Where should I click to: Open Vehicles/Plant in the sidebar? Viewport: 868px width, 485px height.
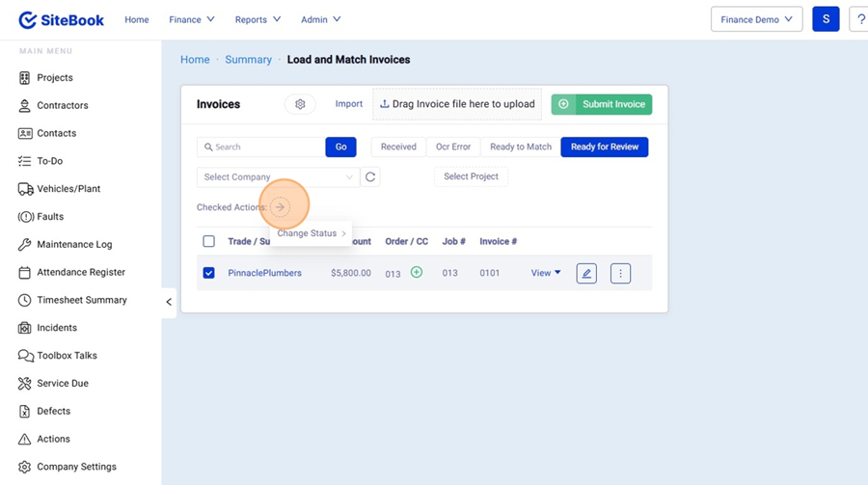[68, 189]
